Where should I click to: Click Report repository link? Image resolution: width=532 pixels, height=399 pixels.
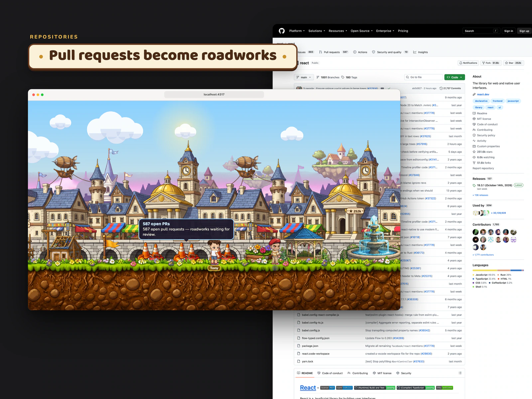click(x=483, y=168)
